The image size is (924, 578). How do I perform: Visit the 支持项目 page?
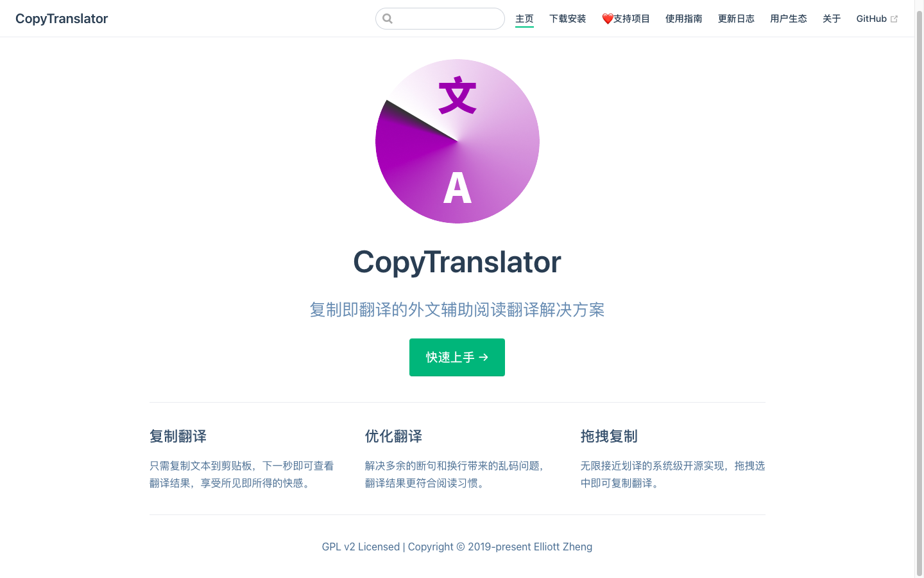(632, 19)
